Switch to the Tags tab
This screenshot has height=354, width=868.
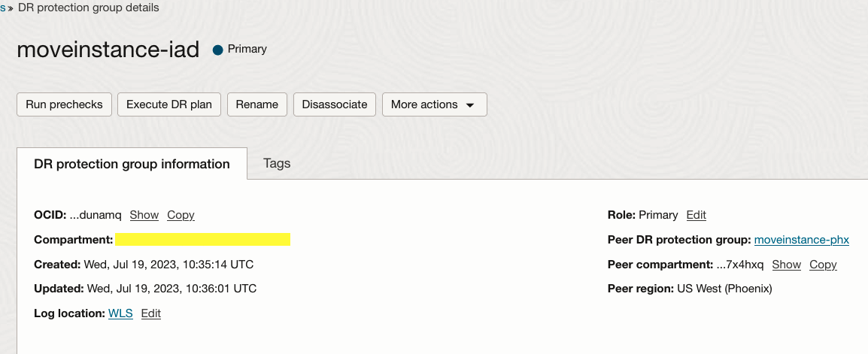point(277,163)
